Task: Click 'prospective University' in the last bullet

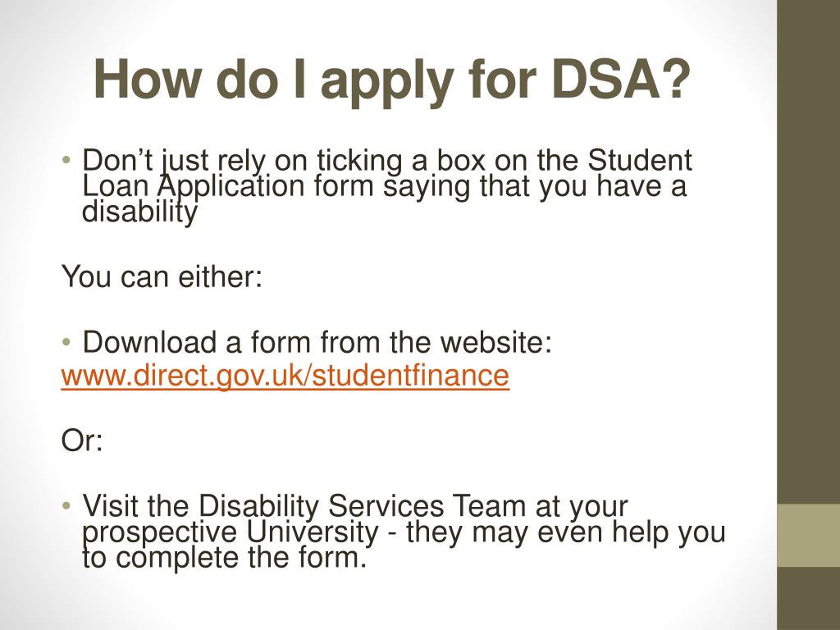Action: point(231,532)
